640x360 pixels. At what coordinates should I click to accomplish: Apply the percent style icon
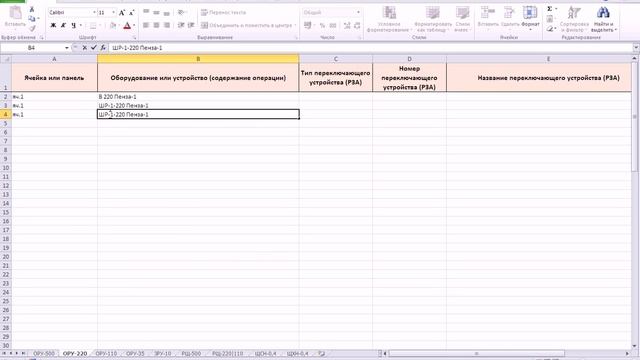point(322,26)
